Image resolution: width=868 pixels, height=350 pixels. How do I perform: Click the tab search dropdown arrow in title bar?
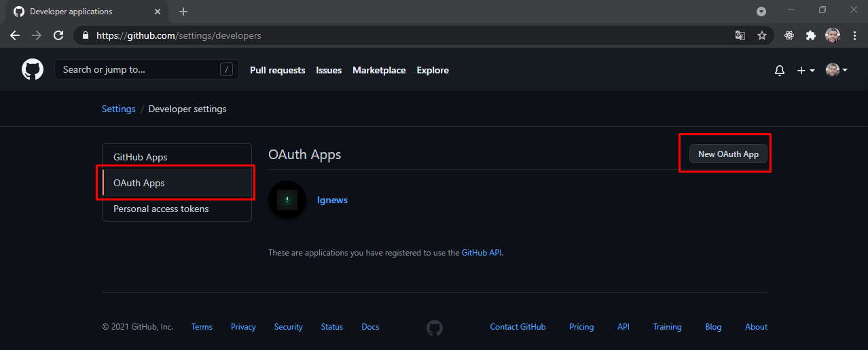761,12
